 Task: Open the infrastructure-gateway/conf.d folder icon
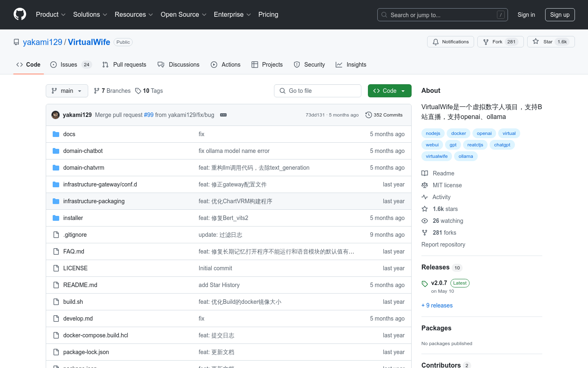click(56, 184)
